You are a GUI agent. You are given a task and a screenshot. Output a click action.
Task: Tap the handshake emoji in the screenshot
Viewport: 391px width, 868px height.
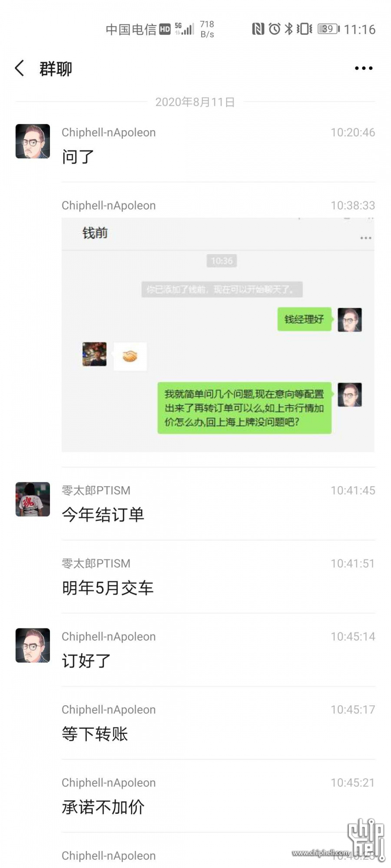coord(130,356)
